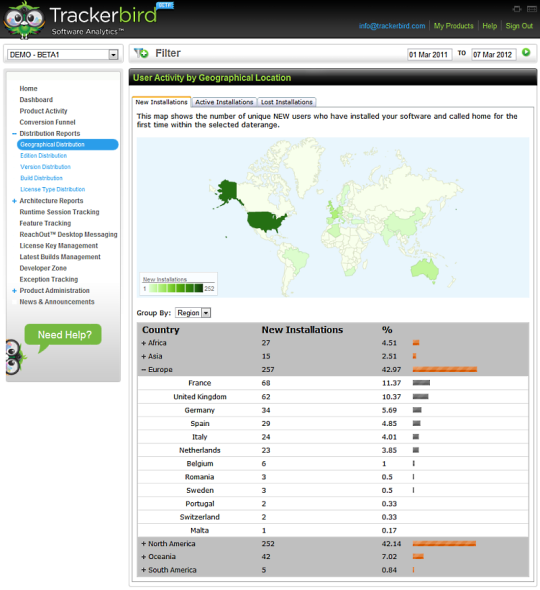Switch to the New Installations tab
Viewport: 540px width, 590px height.
[x=161, y=102]
